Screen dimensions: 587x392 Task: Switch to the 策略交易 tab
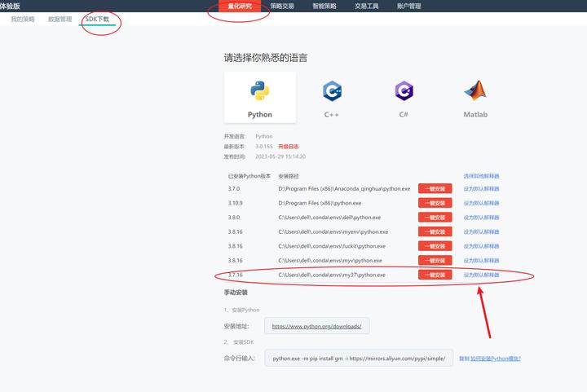pos(282,6)
